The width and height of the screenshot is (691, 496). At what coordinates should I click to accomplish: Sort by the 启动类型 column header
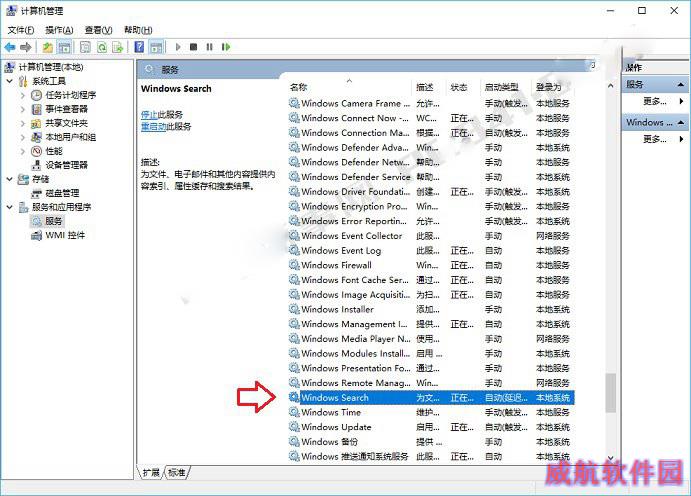coord(505,87)
